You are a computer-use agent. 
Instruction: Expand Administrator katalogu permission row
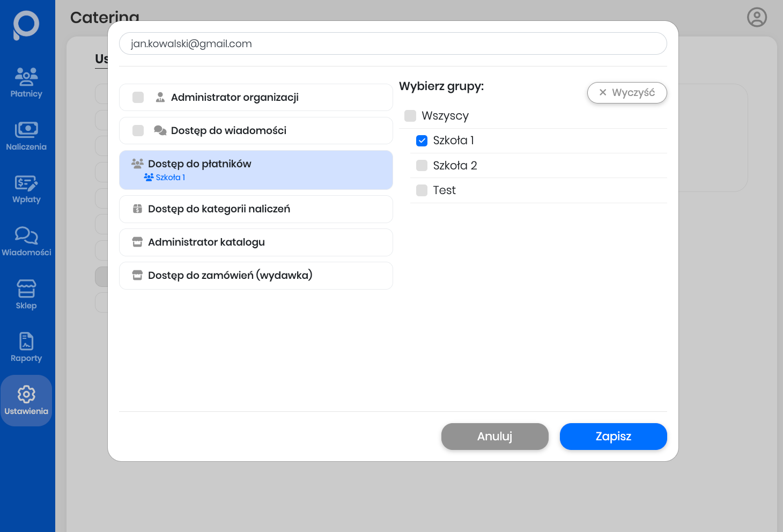point(256,242)
